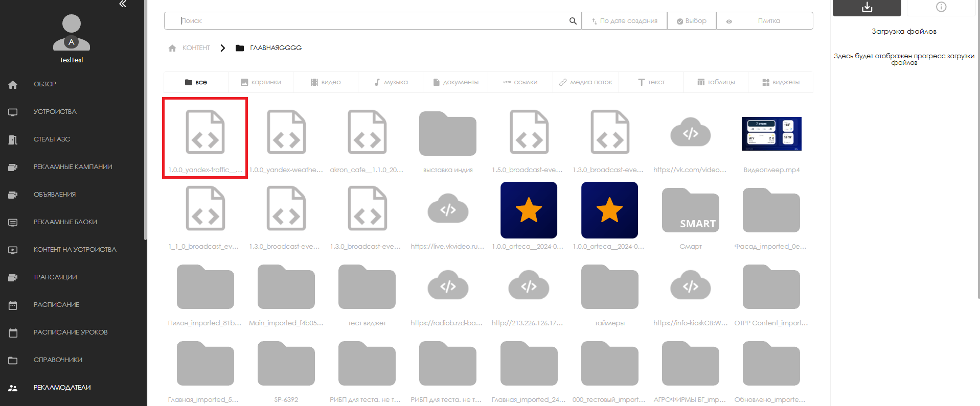Open the https://vk.com/video link cloud icon
980x406 pixels.
point(690,134)
